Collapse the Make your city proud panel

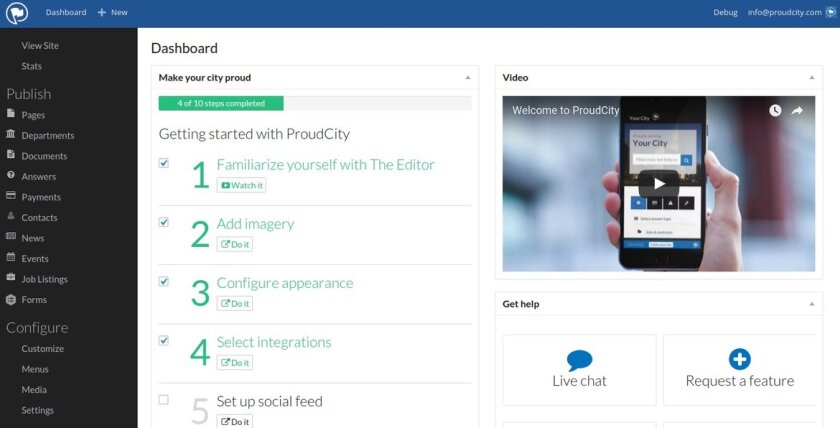pyautogui.click(x=468, y=78)
